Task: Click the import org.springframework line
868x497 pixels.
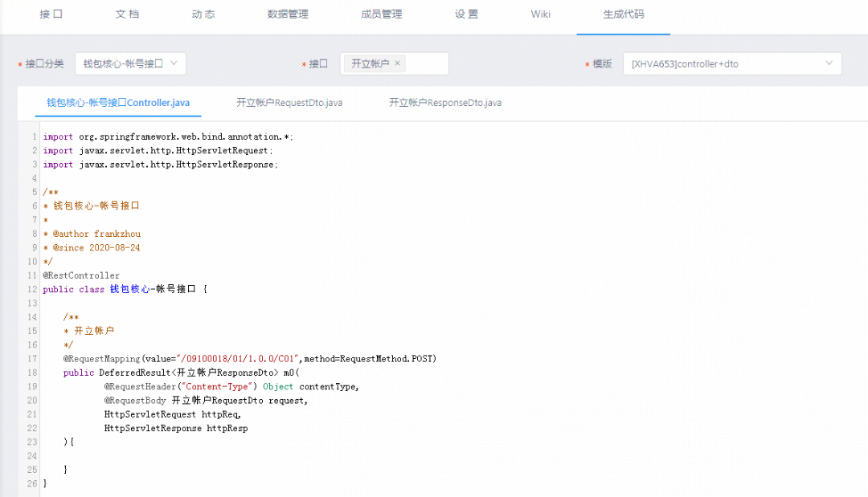Action: point(168,136)
